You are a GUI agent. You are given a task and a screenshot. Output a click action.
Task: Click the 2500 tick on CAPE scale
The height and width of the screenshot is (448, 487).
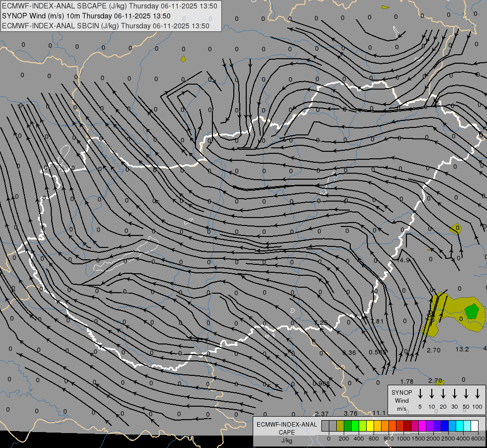pos(448,439)
